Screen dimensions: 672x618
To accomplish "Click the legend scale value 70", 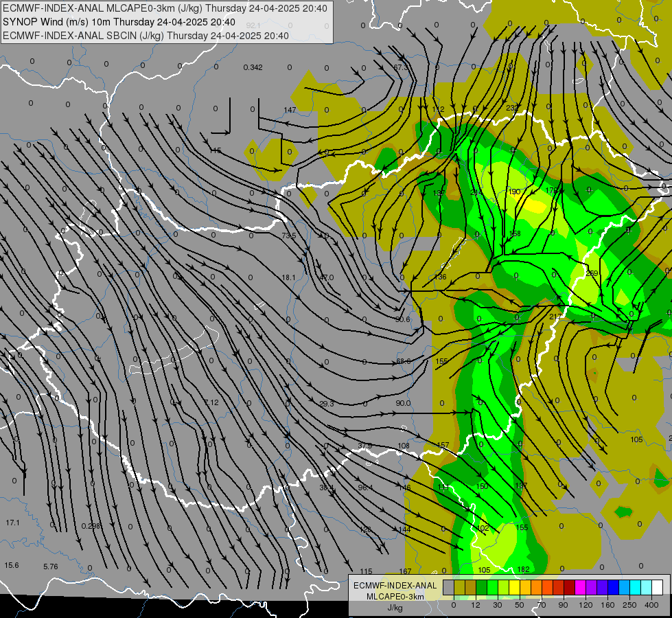I will tap(542, 605).
